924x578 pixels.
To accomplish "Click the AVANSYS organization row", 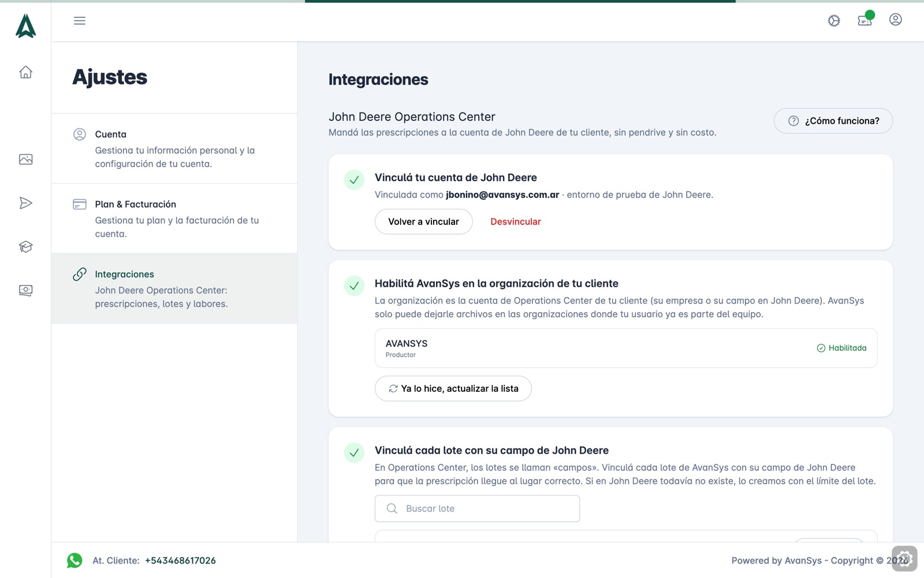I will click(x=626, y=348).
